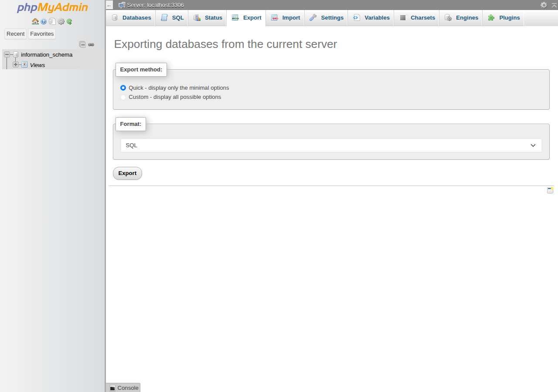558x392 pixels.
Task: Open navigation panel settings gear icon
Action: [61, 21]
